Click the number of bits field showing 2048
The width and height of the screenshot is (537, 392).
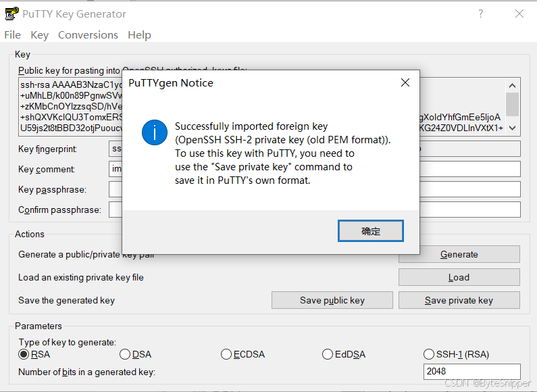[472, 372]
